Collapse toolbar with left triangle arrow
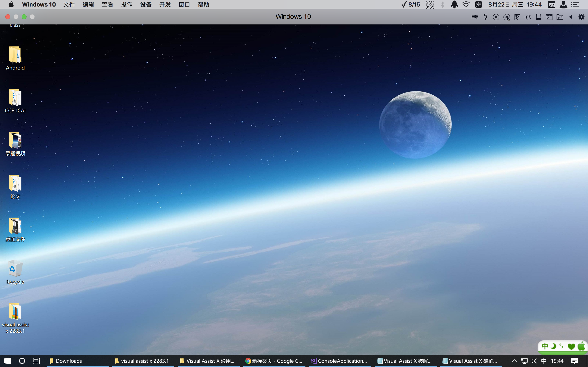588x367 pixels. [570, 17]
